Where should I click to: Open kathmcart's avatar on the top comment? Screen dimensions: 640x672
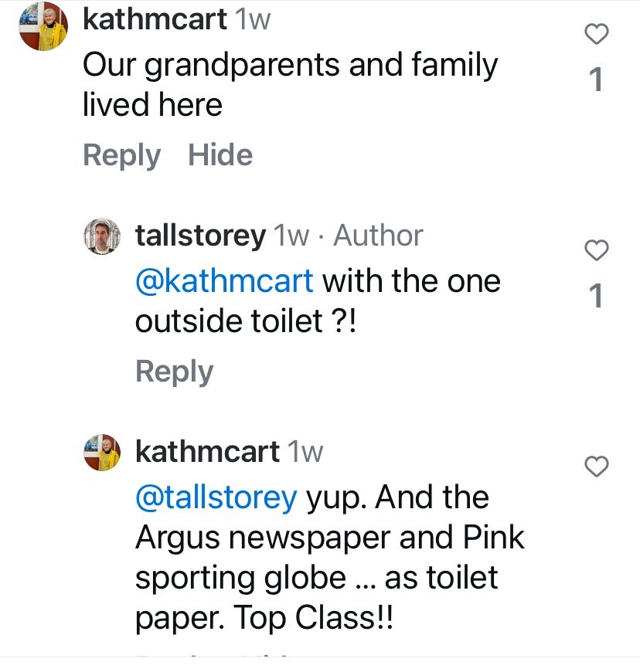click(43, 26)
